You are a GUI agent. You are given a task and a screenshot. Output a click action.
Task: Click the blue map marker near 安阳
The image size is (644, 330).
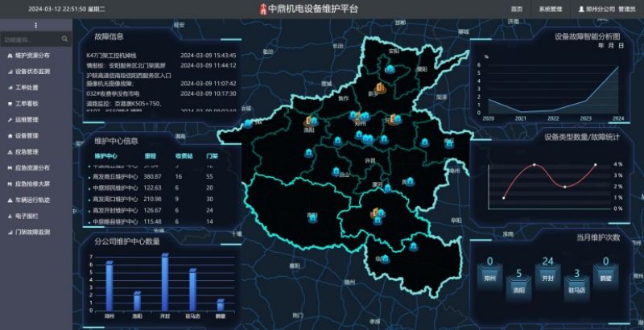point(390,69)
